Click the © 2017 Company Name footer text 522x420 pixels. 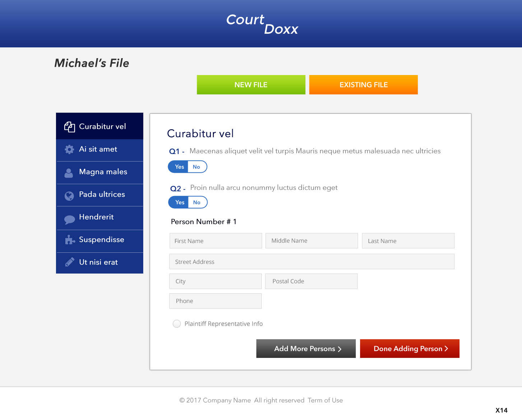pyautogui.click(x=215, y=400)
